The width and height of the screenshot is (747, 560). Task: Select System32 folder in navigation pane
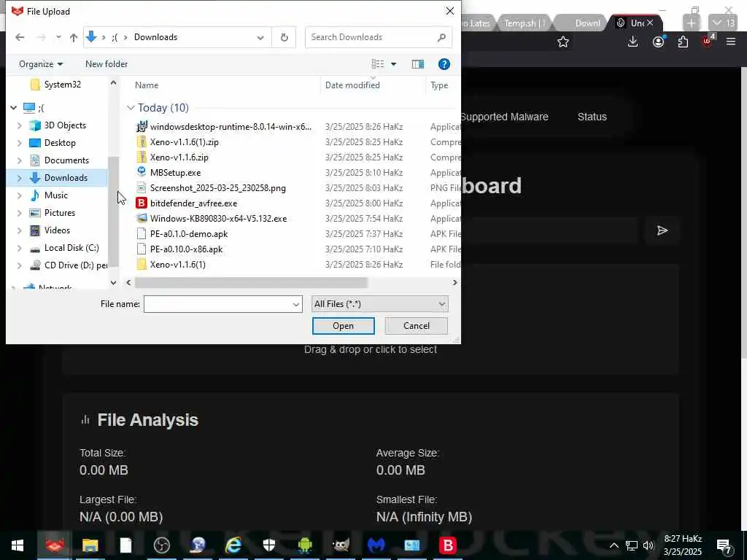(x=63, y=85)
